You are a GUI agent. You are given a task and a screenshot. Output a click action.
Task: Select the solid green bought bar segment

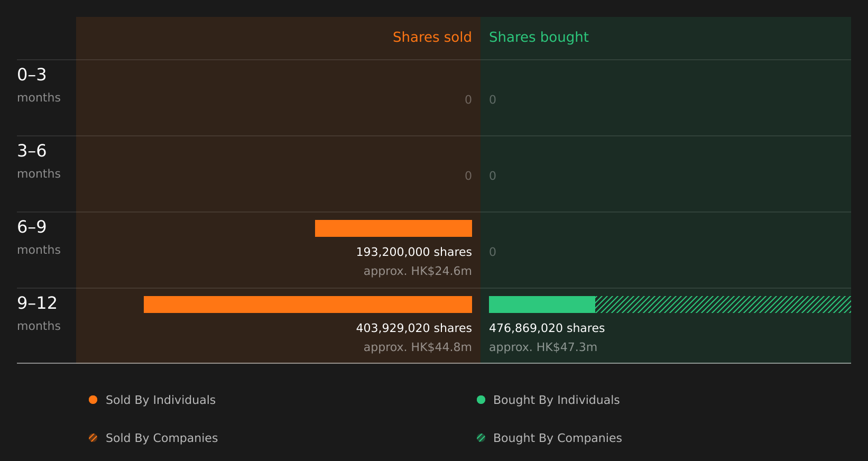pyautogui.click(x=542, y=305)
